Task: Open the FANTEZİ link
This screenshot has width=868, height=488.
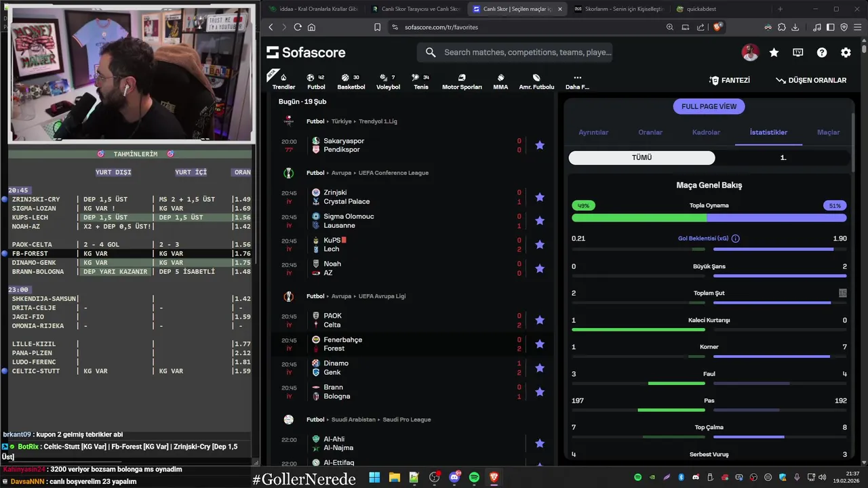Action: (730, 80)
